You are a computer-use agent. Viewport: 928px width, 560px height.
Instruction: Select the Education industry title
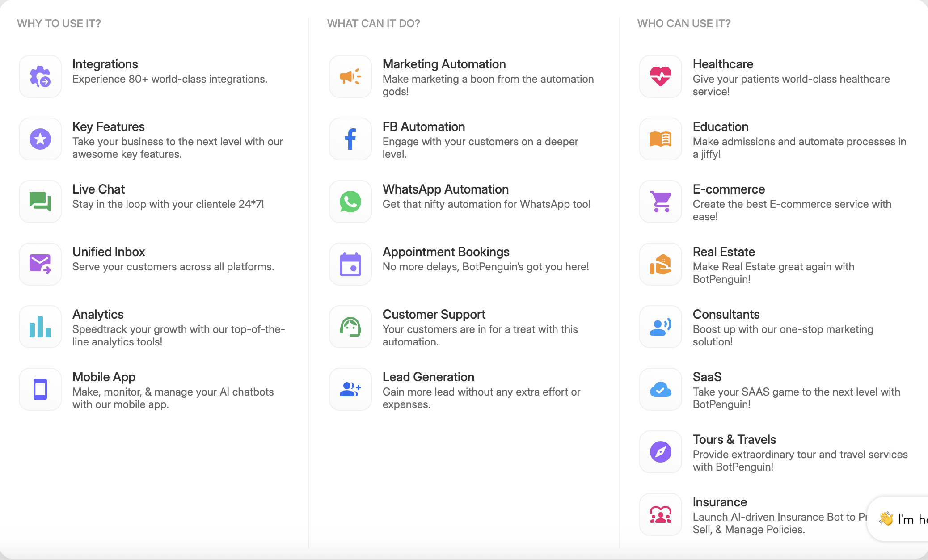721,126
